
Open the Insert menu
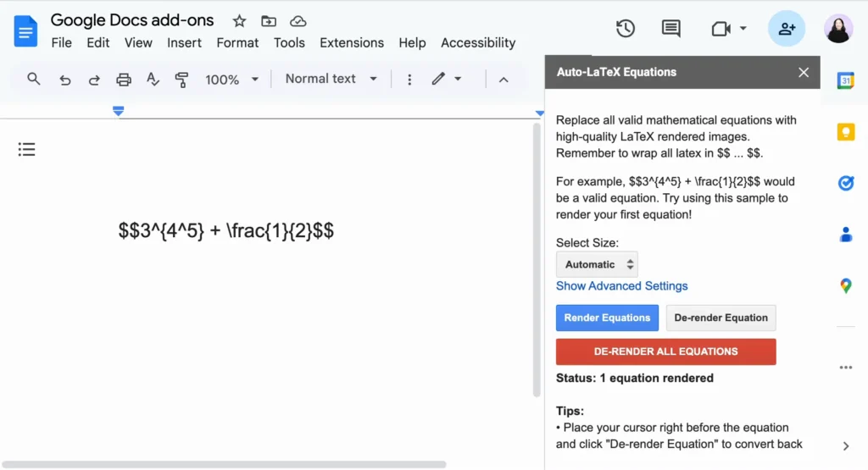point(184,43)
